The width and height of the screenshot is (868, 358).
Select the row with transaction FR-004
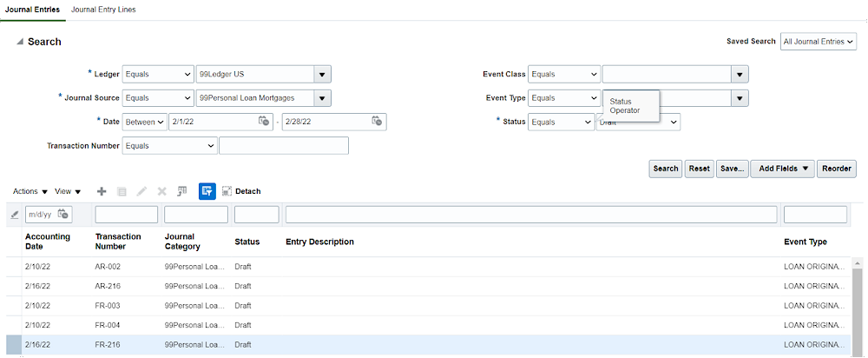tap(429, 325)
